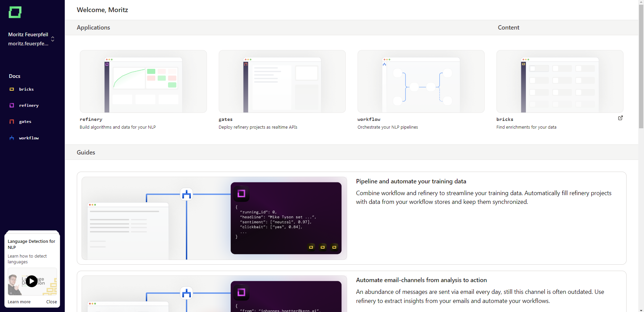Click the Guides section header
This screenshot has width=644, height=312.
tap(86, 152)
